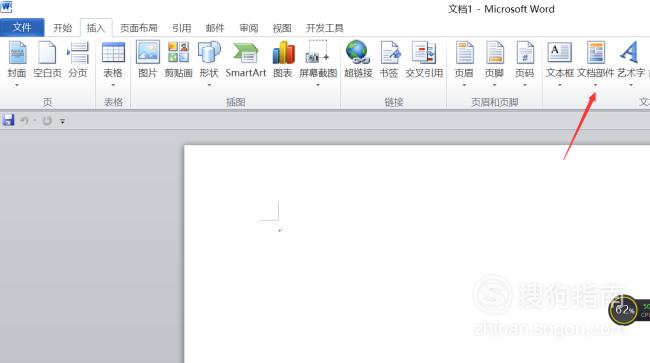Image resolution: width=650 pixels, height=363 pixels.
Task: Open the undo history dropdown arrow
Action: [x=35, y=121]
